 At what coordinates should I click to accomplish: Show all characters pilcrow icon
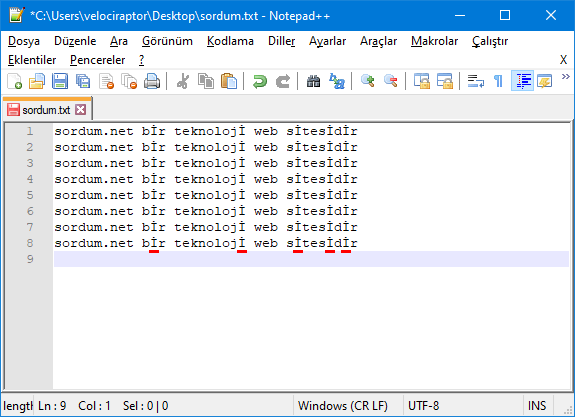pos(498,81)
